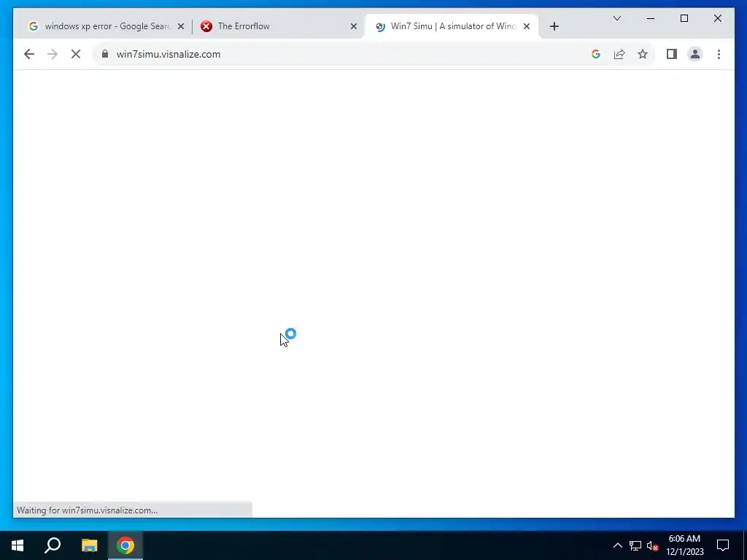
Task: Maximize the Chrome window
Action: point(684,18)
